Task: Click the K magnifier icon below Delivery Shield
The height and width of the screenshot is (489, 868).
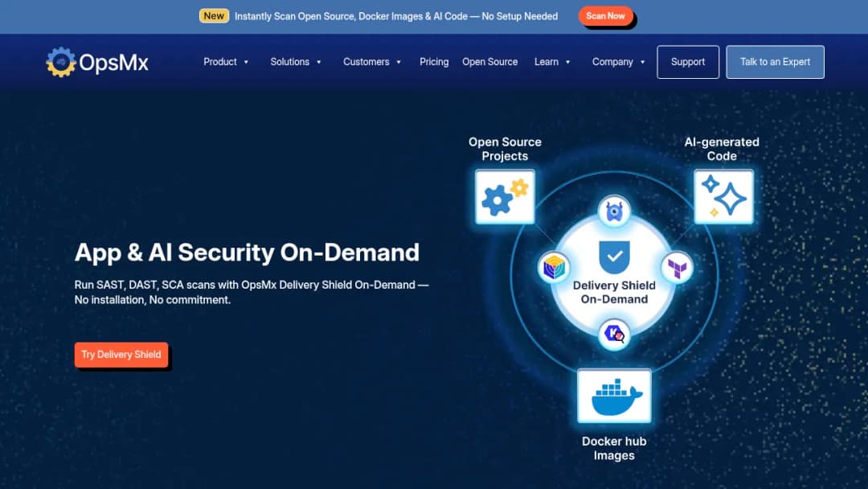Action: tap(614, 334)
